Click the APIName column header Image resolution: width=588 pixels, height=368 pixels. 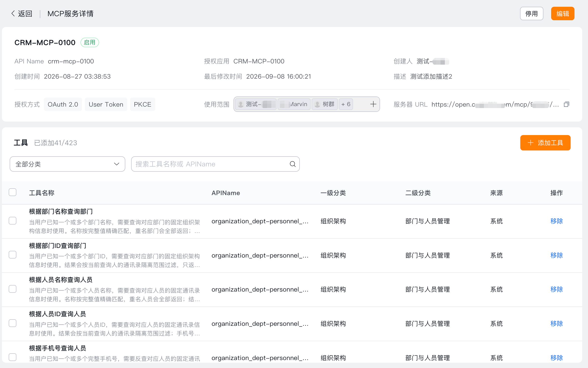tap(226, 193)
